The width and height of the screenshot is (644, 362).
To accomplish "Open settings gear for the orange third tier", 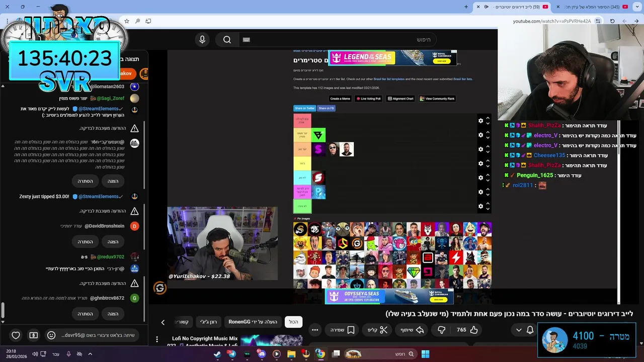I will coord(480,149).
